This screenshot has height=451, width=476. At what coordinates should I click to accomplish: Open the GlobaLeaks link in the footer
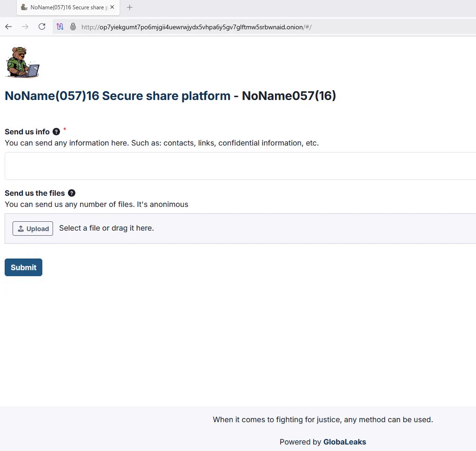click(345, 442)
